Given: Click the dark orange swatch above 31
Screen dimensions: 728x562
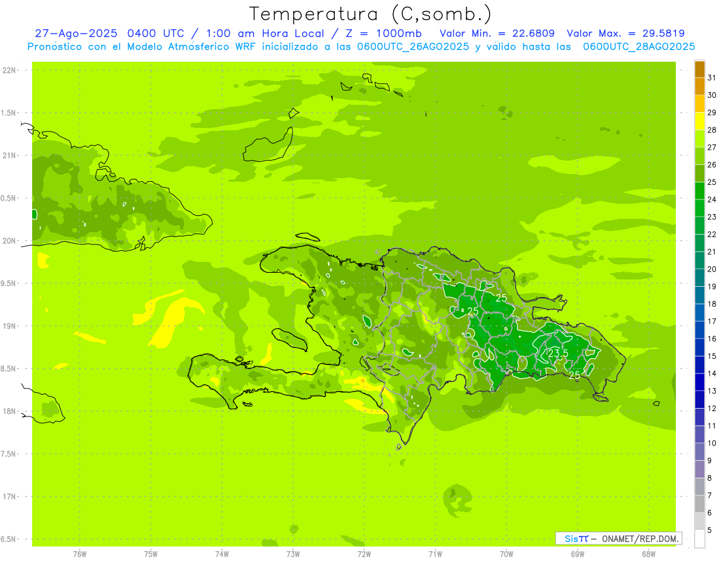Looking at the screenshot, I should click(x=699, y=69).
